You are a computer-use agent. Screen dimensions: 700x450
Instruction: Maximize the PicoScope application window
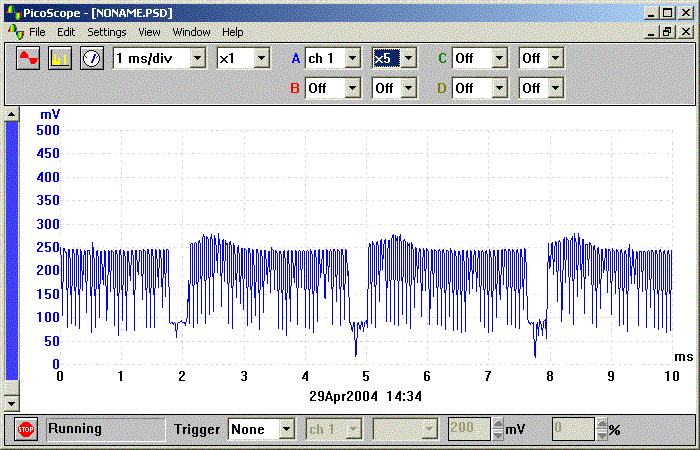point(667,13)
